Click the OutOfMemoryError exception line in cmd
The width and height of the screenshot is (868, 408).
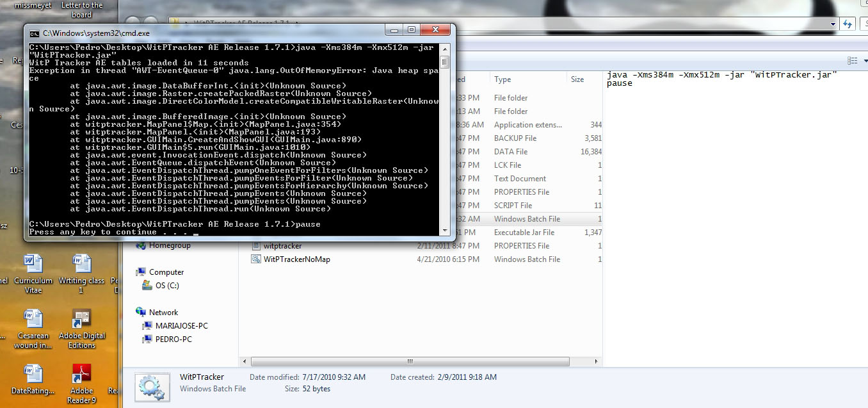[234, 74]
